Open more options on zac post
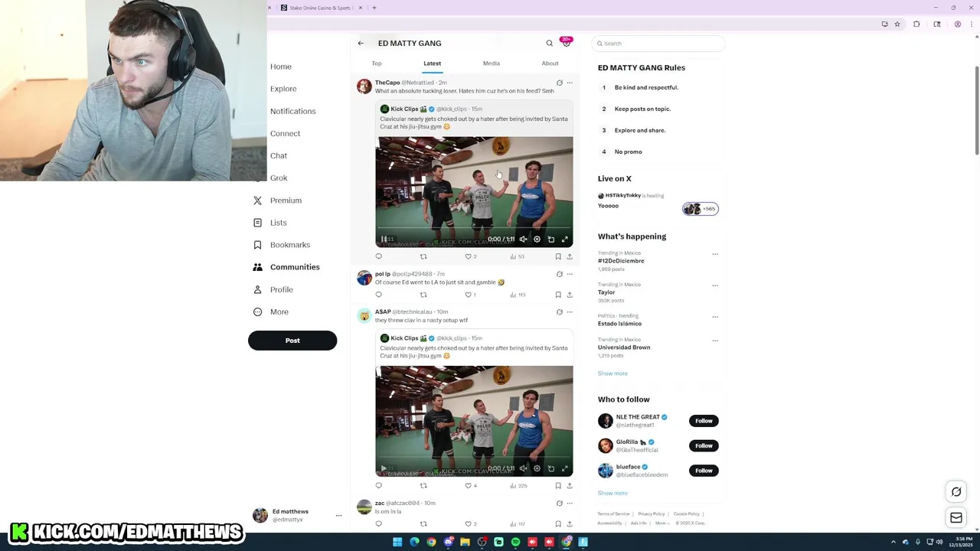980x551 pixels. click(570, 504)
